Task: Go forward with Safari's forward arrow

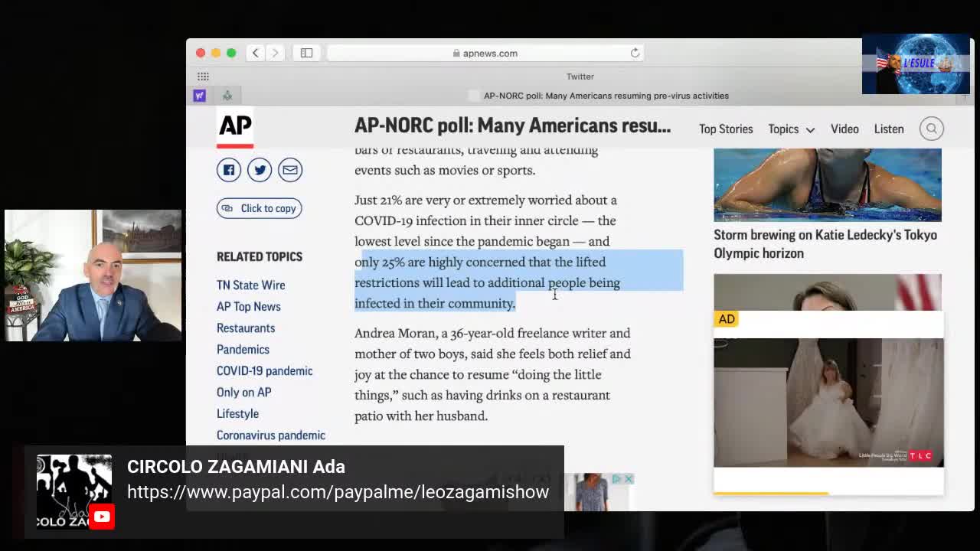Action: tap(275, 53)
